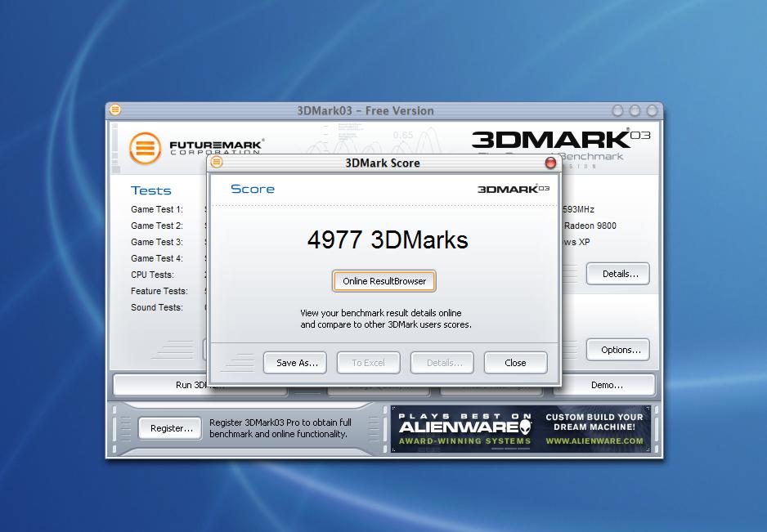Click the Feature Tests label
767x532 pixels.
[x=159, y=291]
